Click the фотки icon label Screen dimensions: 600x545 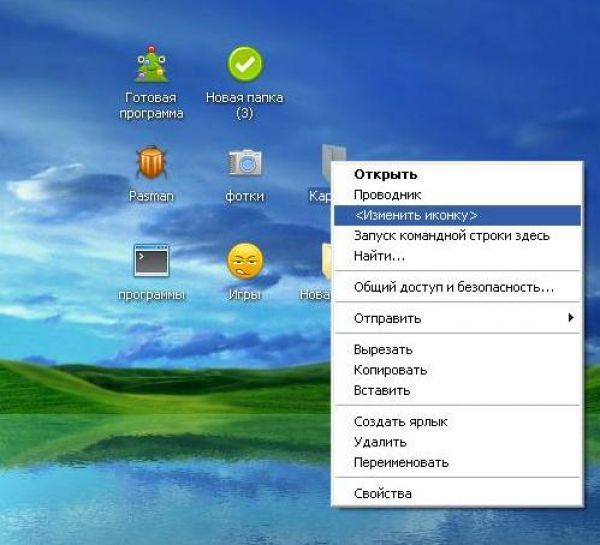coord(245,196)
